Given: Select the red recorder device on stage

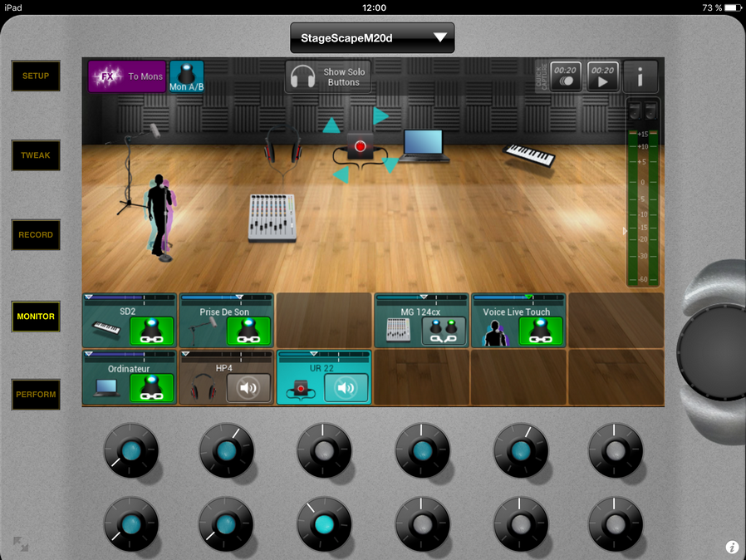Looking at the screenshot, I should (360, 148).
